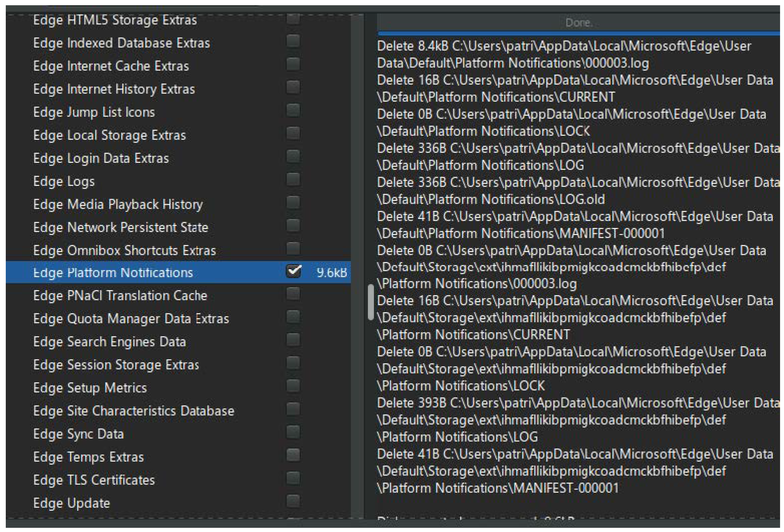
Task: Check Edge Omnibox Shortcuts Extras checkbox
Action: click(x=293, y=249)
